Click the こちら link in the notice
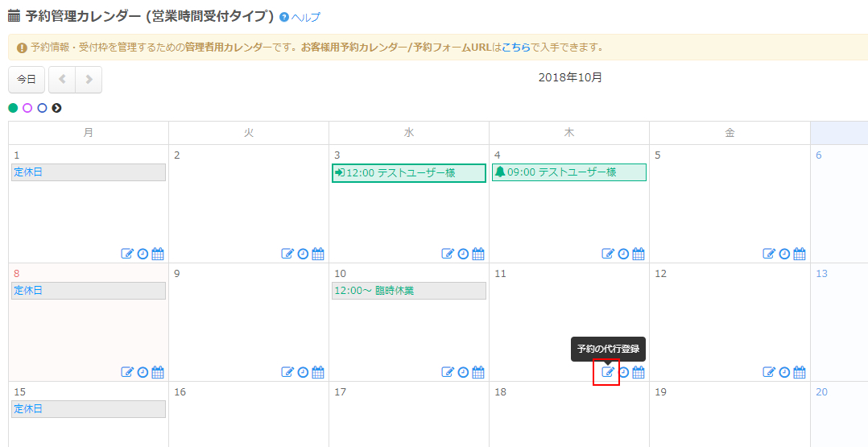868x447 pixels. tap(515, 48)
